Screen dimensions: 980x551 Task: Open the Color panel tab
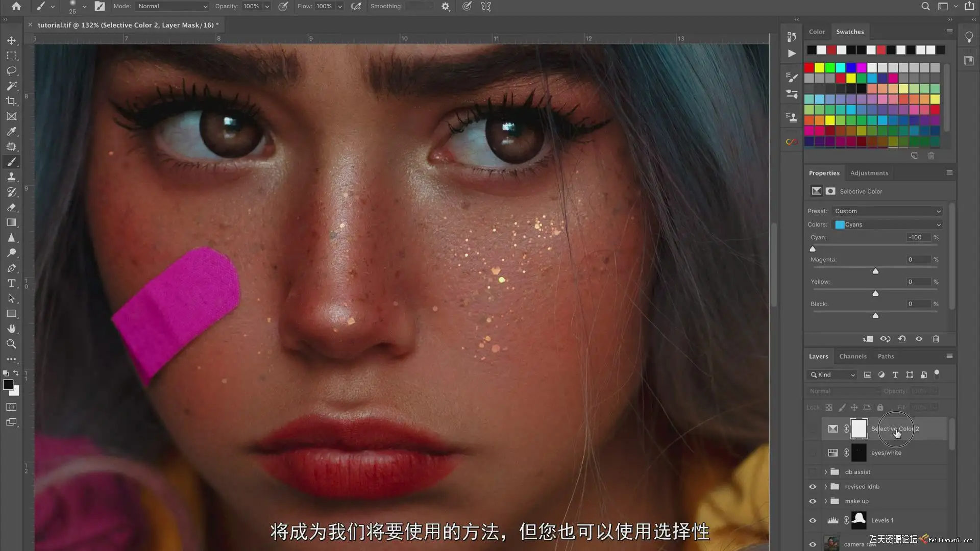pyautogui.click(x=816, y=32)
